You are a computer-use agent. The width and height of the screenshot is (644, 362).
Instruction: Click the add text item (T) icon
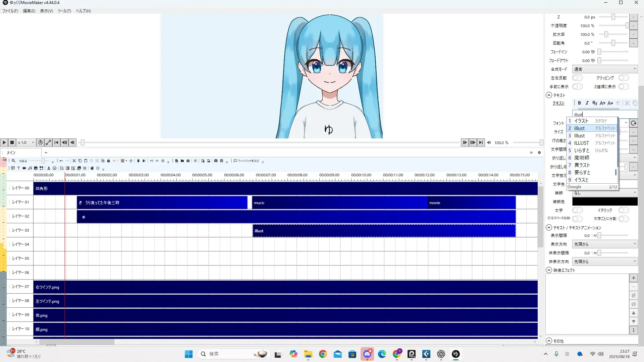pyautogui.click(x=18, y=168)
